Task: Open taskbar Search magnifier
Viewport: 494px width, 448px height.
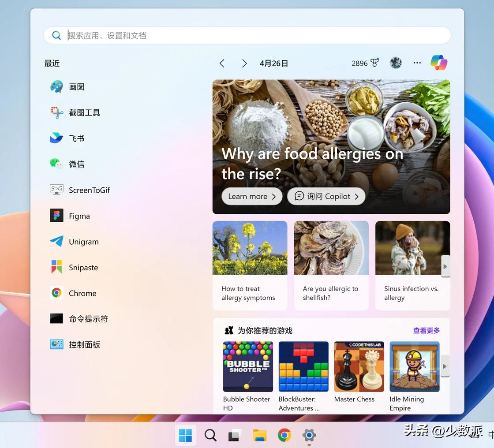Action: tap(210, 435)
